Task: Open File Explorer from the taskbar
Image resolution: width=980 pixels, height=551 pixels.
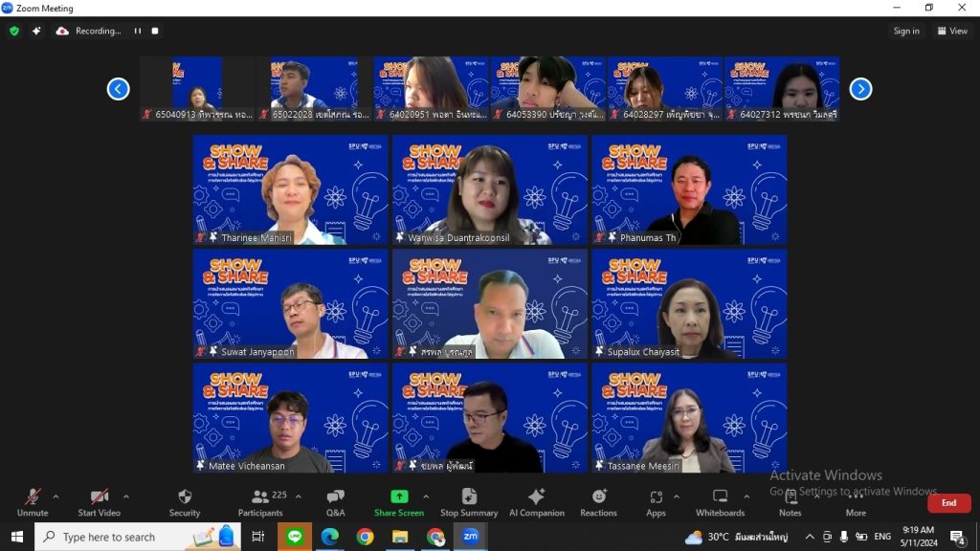Action: pos(400,537)
